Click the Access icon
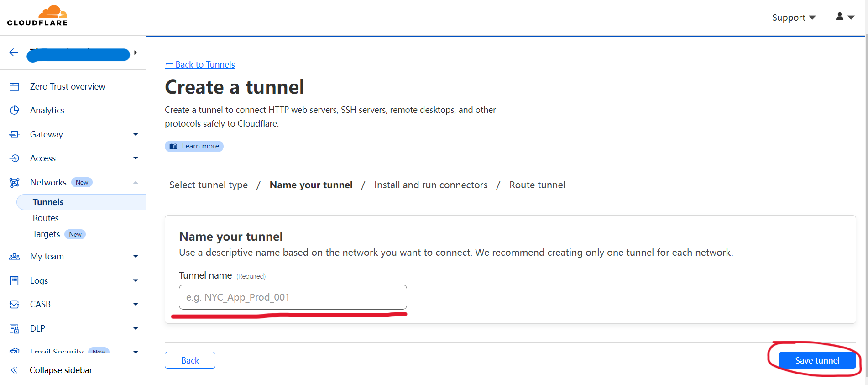 15,158
